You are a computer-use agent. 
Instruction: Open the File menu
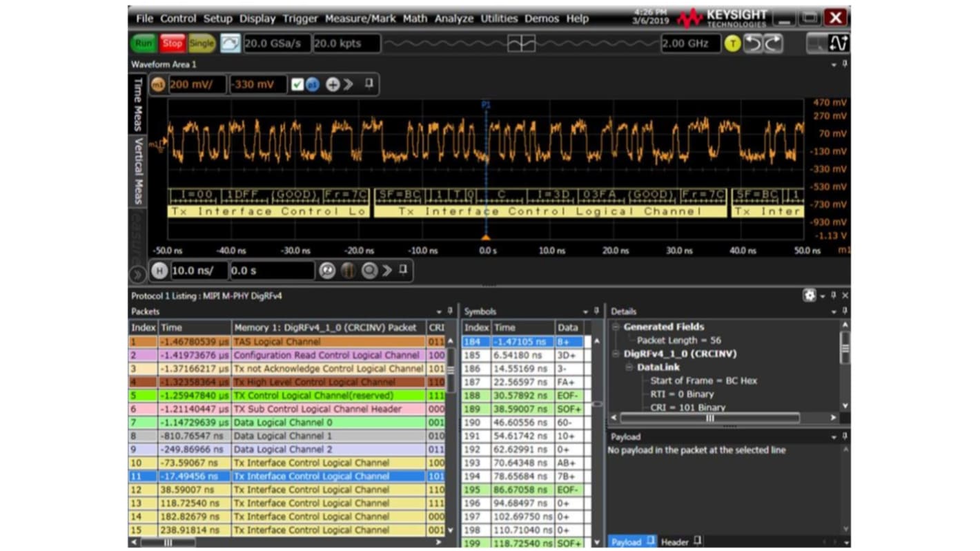pos(144,19)
